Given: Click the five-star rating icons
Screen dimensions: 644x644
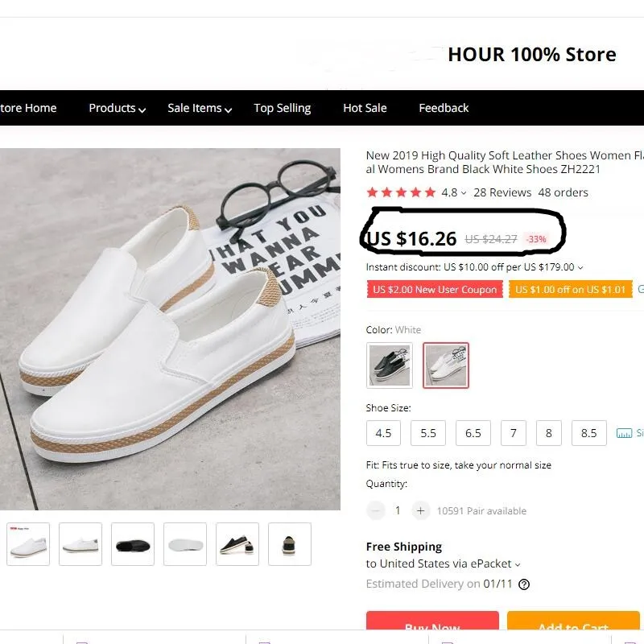Looking at the screenshot, I should (401, 192).
